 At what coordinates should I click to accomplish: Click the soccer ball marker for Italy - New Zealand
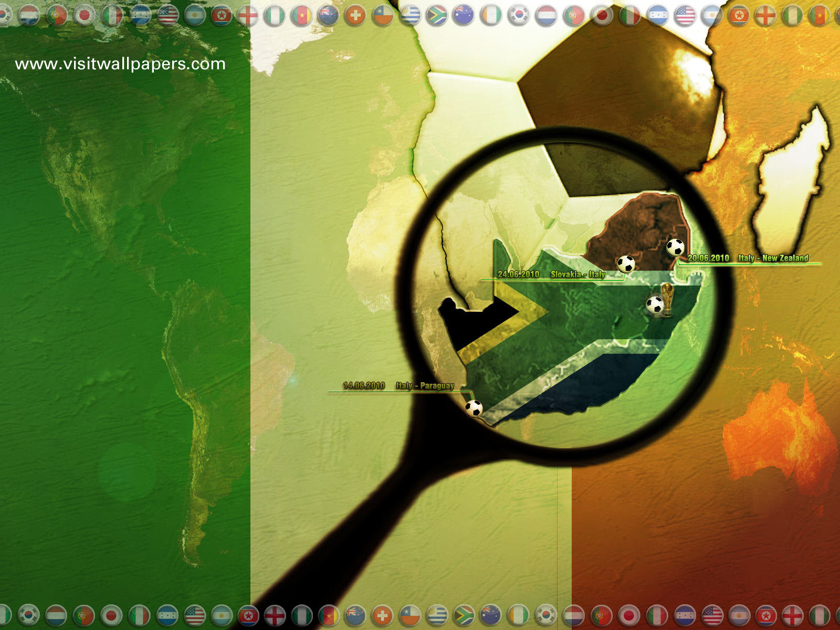[675, 247]
